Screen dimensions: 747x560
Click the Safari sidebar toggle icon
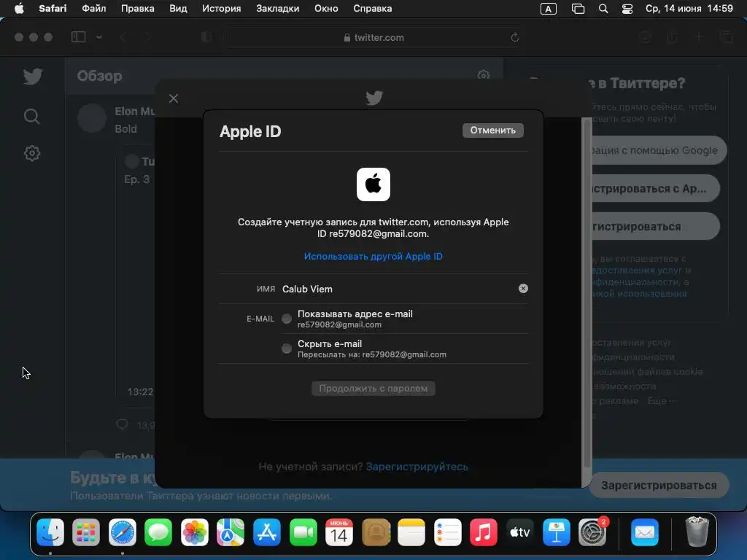coord(78,37)
